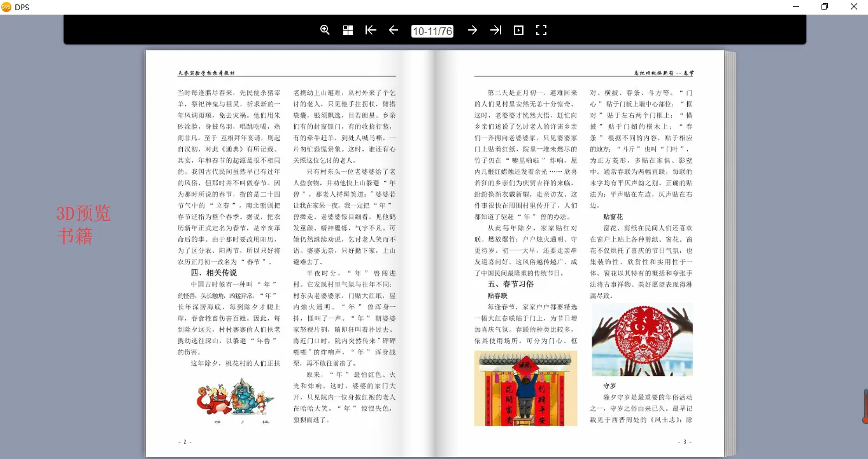Restore down the DPS window
868x459 pixels.
click(825, 7)
